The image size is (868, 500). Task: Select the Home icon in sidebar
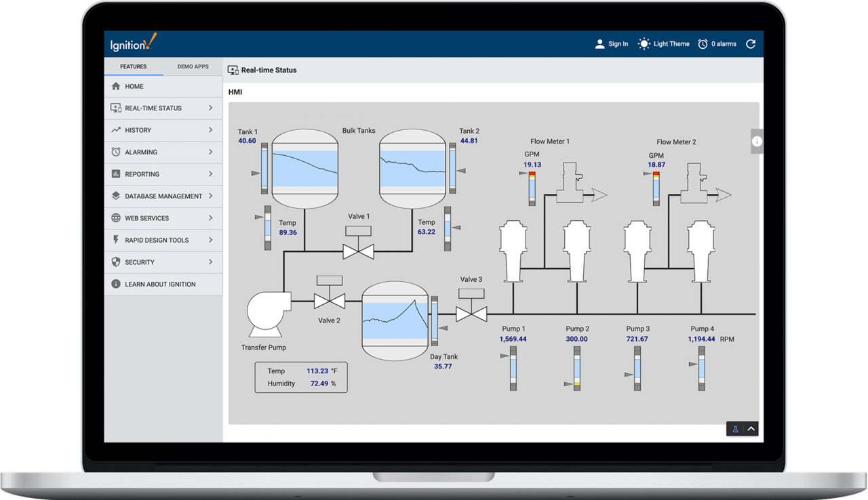coord(116,86)
